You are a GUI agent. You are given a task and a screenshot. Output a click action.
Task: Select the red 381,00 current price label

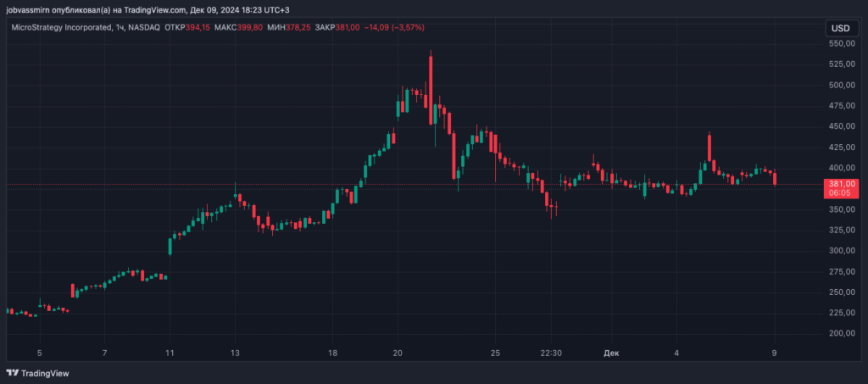click(x=842, y=183)
